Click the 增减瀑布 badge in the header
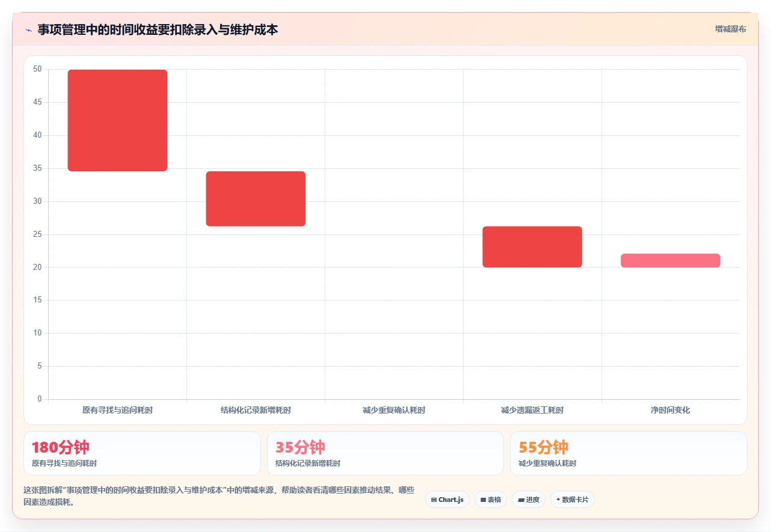Screen dimensions: 771x532 point(730,29)
